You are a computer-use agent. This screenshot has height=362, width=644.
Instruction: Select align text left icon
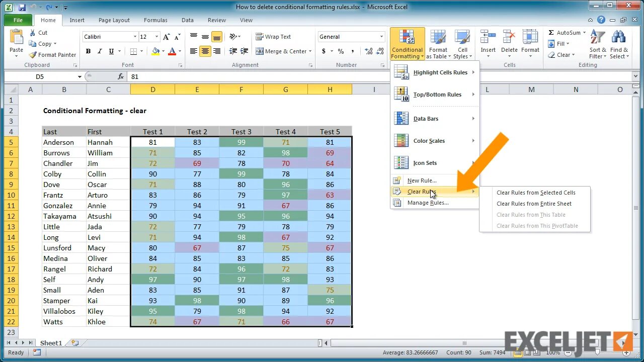point(194,51)
